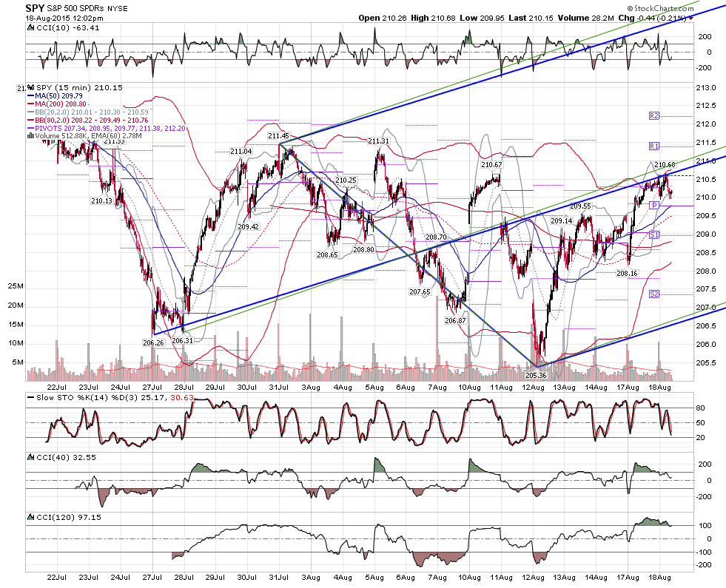This screenshot has width=726, height=588.
Task: Click the 206.26 price annotation
Action: (153, 342)
